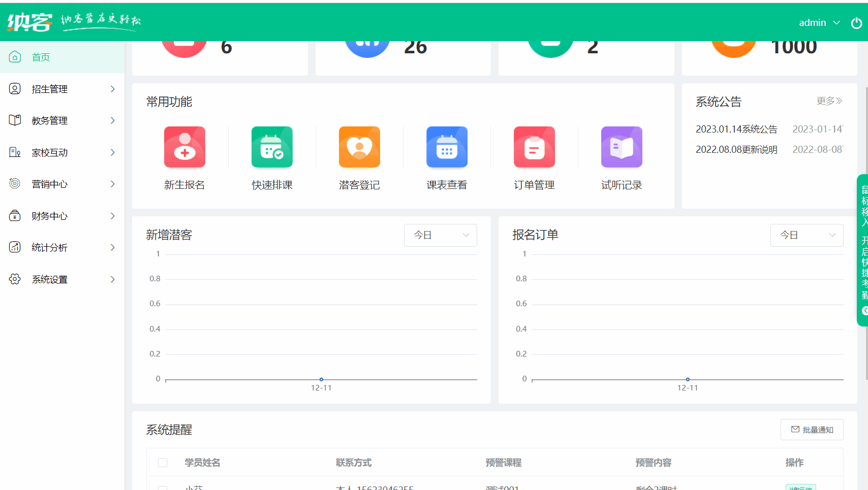The width and height of the screenshot is (868, 490).
Task: Select the 快速排课 quick scheduling icon
Action: [271, 147]
